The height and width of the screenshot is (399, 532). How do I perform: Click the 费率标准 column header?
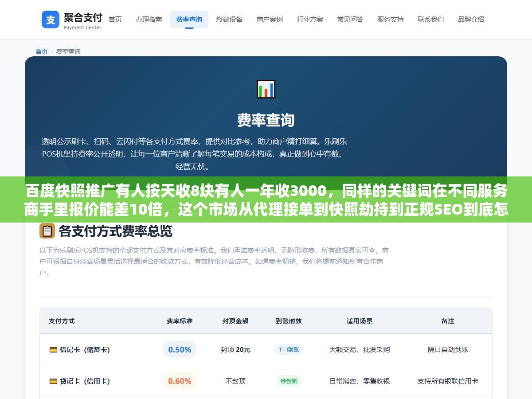click(x=180, y=321)
